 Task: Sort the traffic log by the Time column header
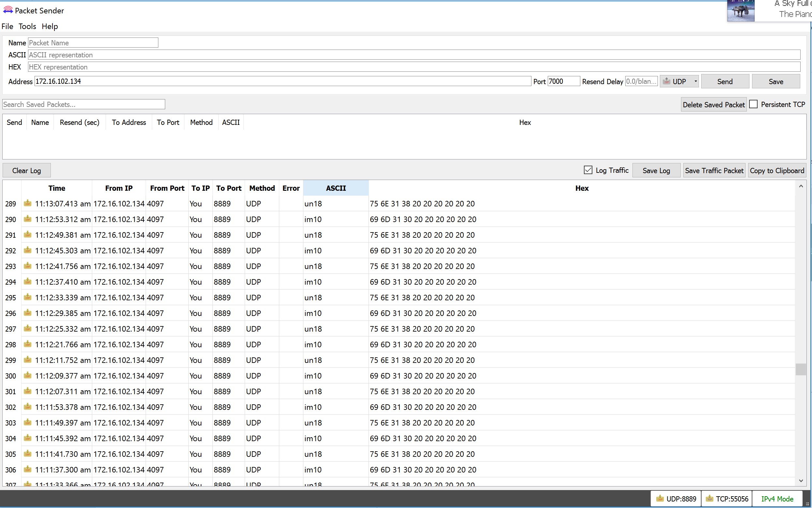(56, 188)
